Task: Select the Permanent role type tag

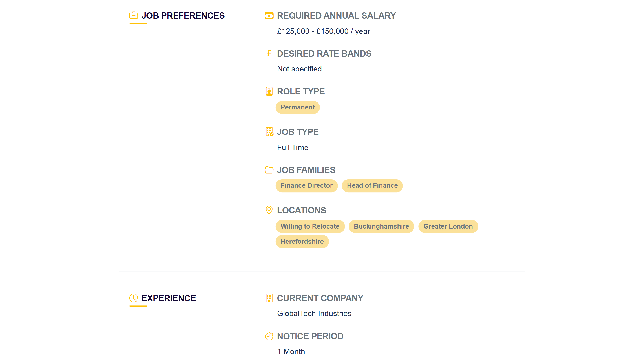Action: 298,107
